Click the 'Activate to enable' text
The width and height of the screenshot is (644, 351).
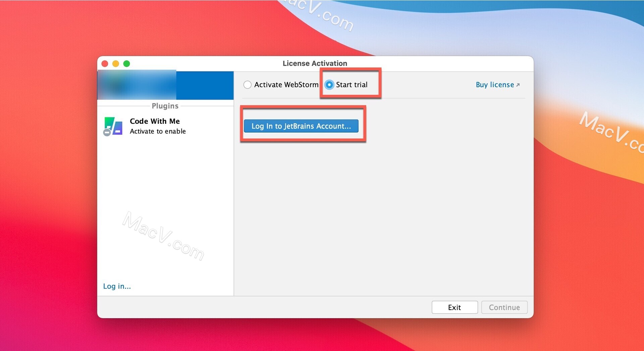(x=158, y=131)
